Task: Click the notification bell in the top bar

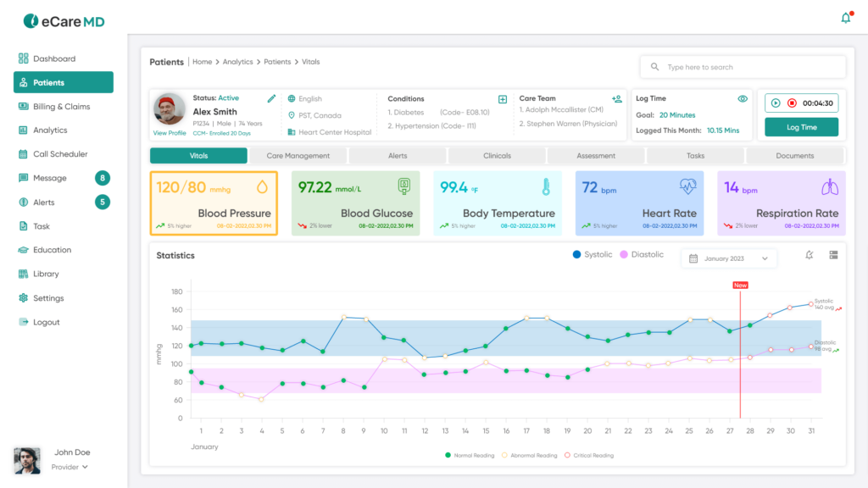Action: click(845, 16)
